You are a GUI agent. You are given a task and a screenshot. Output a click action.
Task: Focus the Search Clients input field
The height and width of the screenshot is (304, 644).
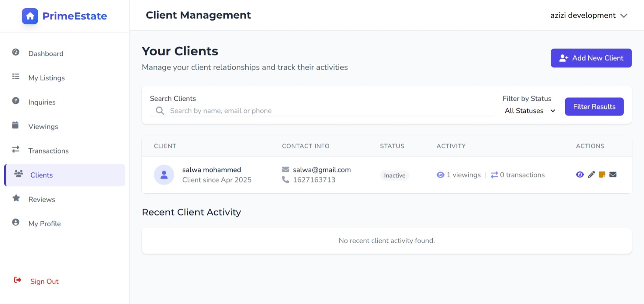pos(329,111)
